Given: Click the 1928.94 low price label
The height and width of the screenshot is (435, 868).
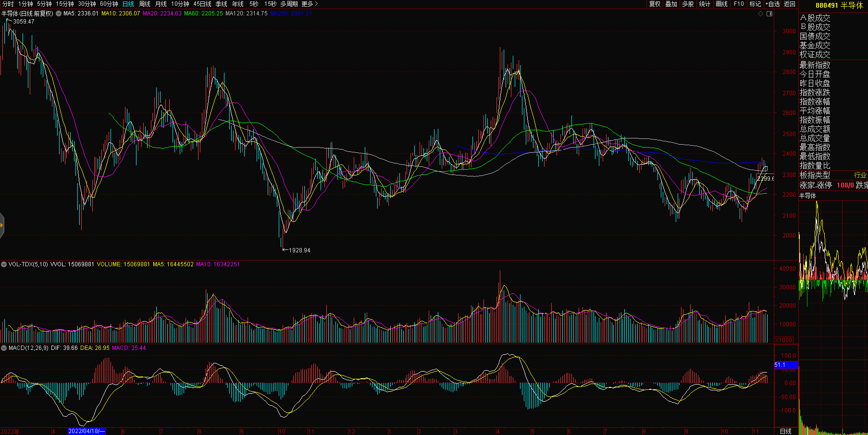Looking at the screenshot, I should click(x=299, y=250).
